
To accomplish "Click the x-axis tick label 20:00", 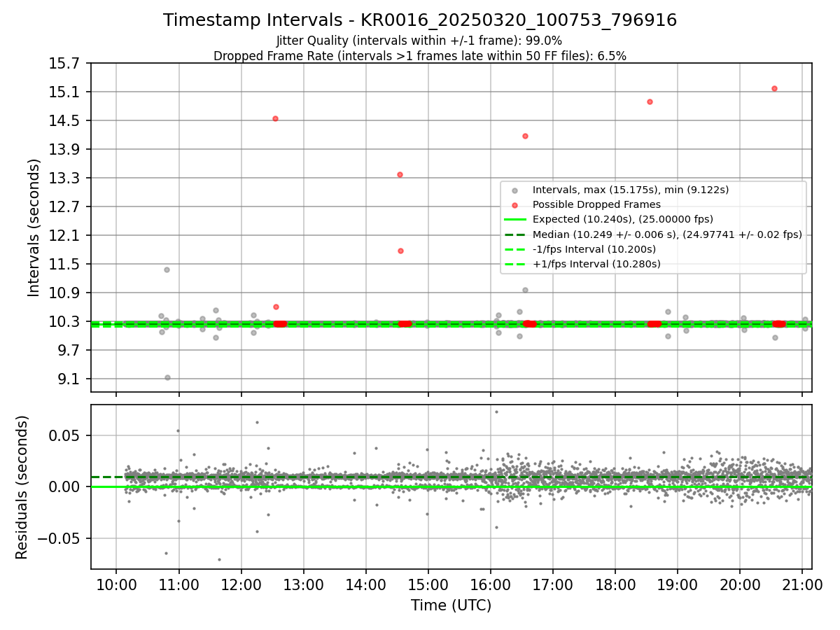I will 739,584.
